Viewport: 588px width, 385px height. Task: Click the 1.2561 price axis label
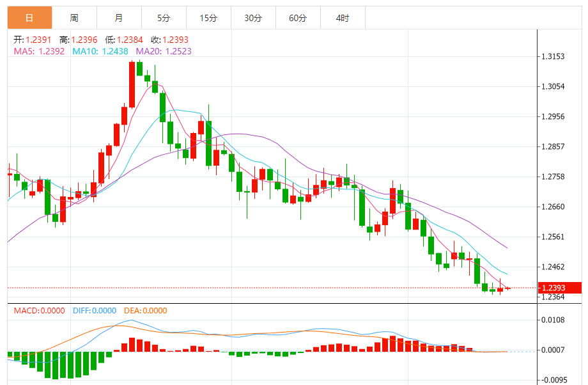point(553,237)
